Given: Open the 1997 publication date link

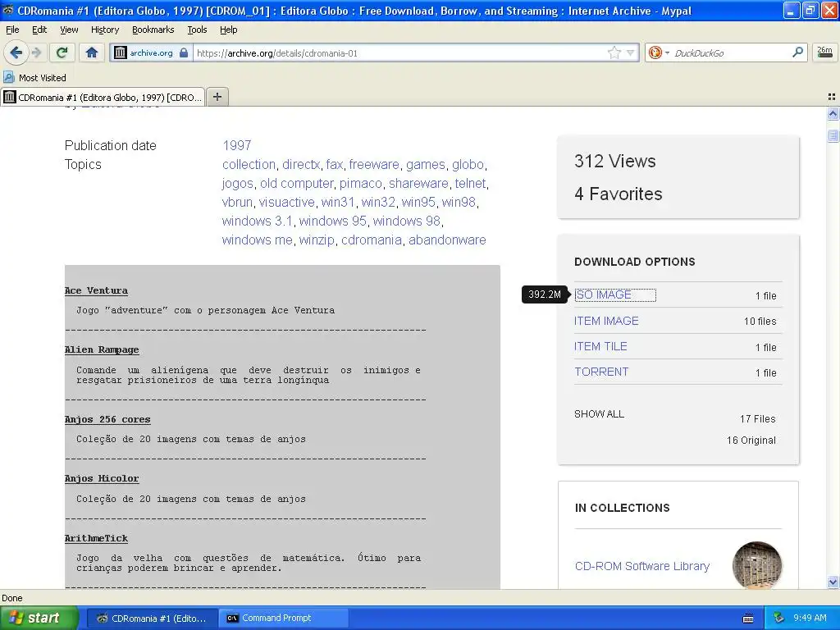Looking at the screenshot, I should [x=237, y=145].
